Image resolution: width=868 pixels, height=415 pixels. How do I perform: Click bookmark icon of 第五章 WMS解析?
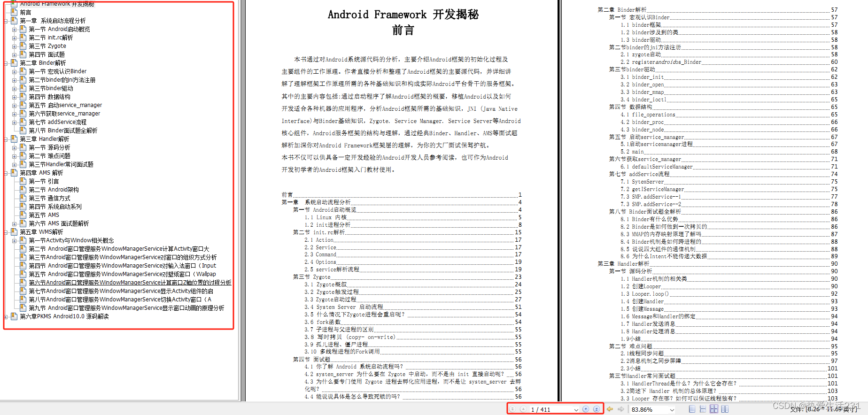coord(14,232)
